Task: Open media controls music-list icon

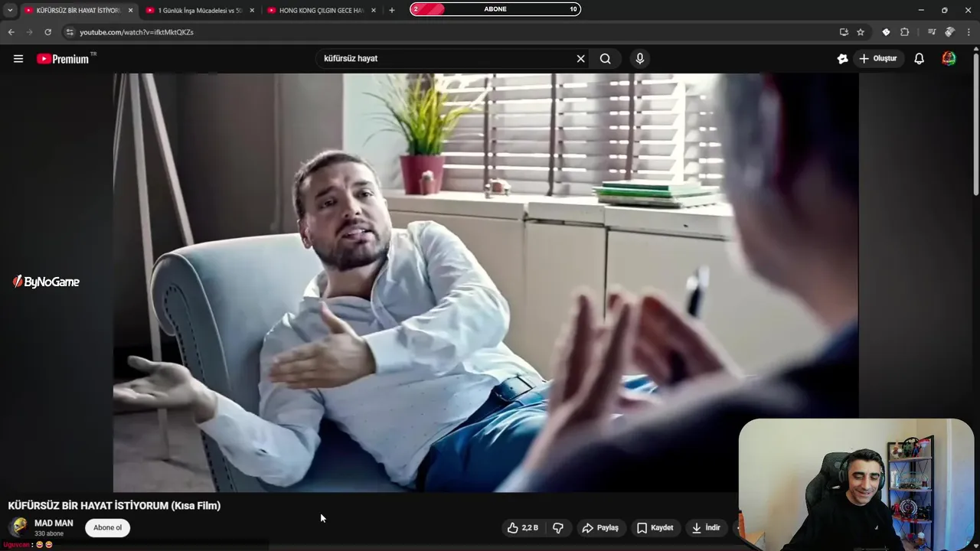Action: 932,32
